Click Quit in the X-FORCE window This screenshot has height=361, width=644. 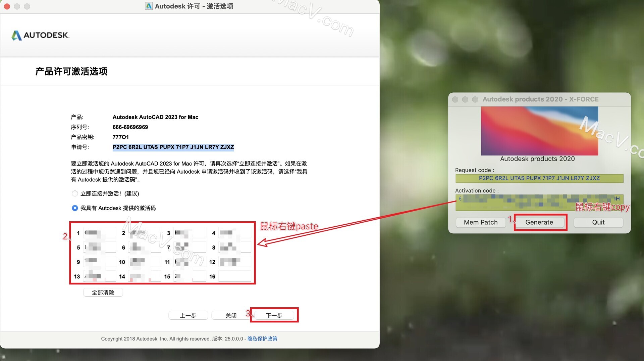click(598, 222)
